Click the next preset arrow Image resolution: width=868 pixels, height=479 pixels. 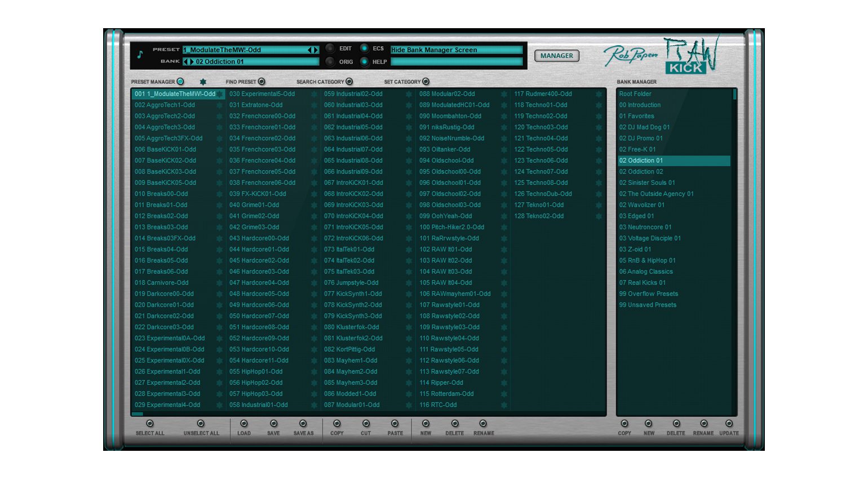pyautogui.click(x=316, y=50)
